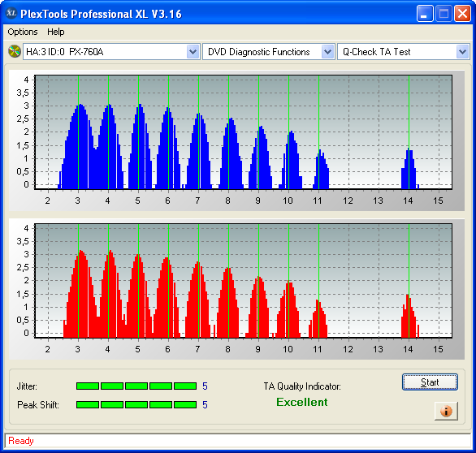Expand the DVD Diagnostic Functions dropdown arrow
Viewport: 476px width, 453px height.
[327, 52]
